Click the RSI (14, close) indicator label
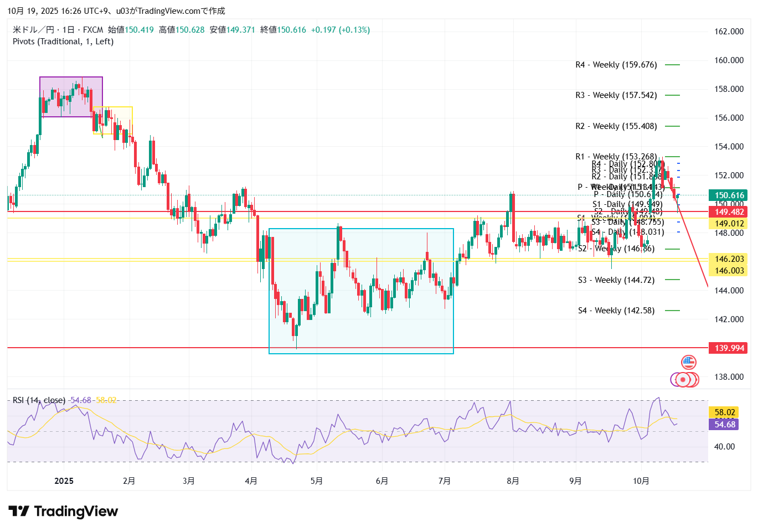The width and height of the screenshot is (758, 532). 39,400
